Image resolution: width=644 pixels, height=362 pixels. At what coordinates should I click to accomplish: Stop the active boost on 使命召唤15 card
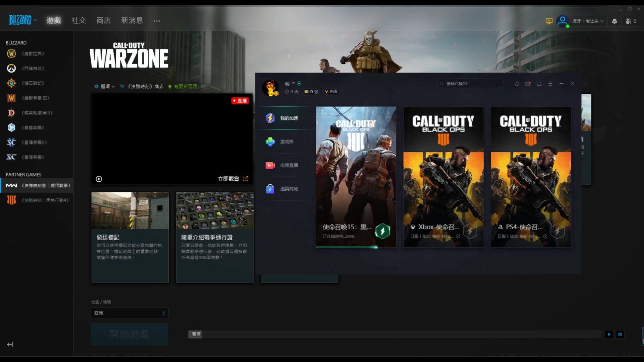pyautogui.click(x=382, y=231)
